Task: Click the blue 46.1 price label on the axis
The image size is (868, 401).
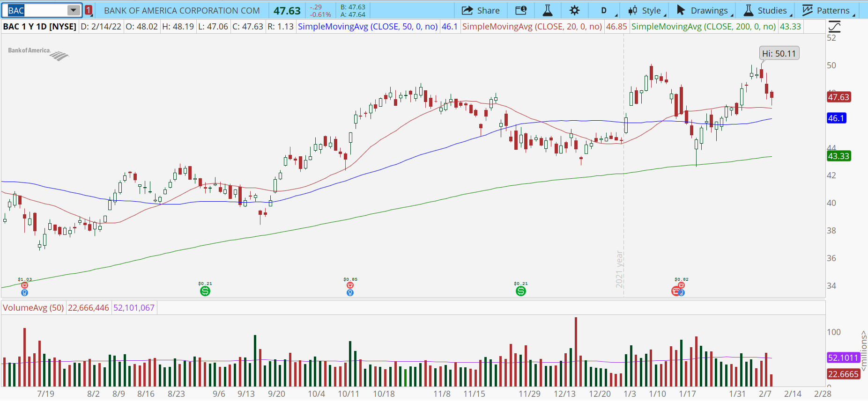Action: (836, 118)
